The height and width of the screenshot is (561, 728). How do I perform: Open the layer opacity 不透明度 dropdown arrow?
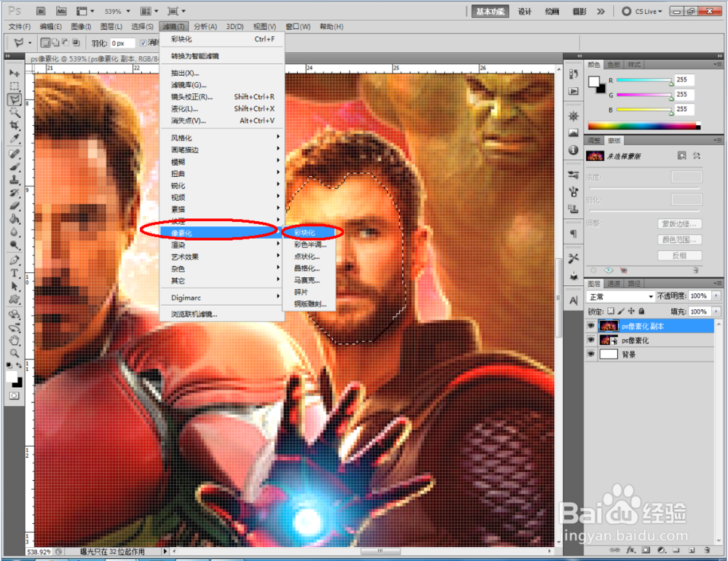[x=716, y=295]
